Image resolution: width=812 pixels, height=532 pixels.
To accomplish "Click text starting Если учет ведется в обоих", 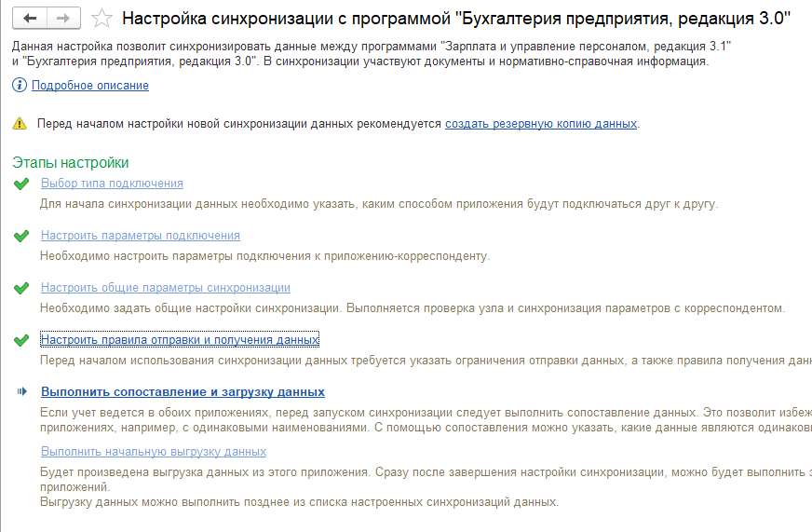I will pyautogui.click(x=426, y=420).
